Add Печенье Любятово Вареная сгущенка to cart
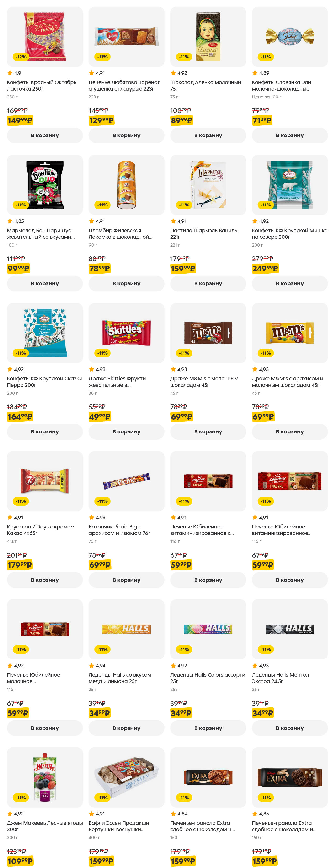The height and width of the screenshot is (868, 336). click(x=126, y=135)
